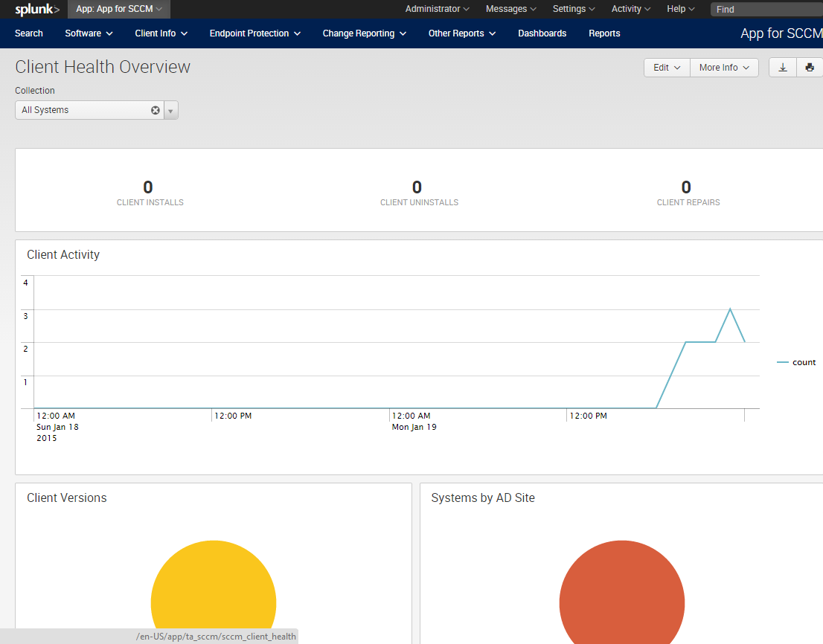
Task: Open the Activity menu
Action: (631, 9)
